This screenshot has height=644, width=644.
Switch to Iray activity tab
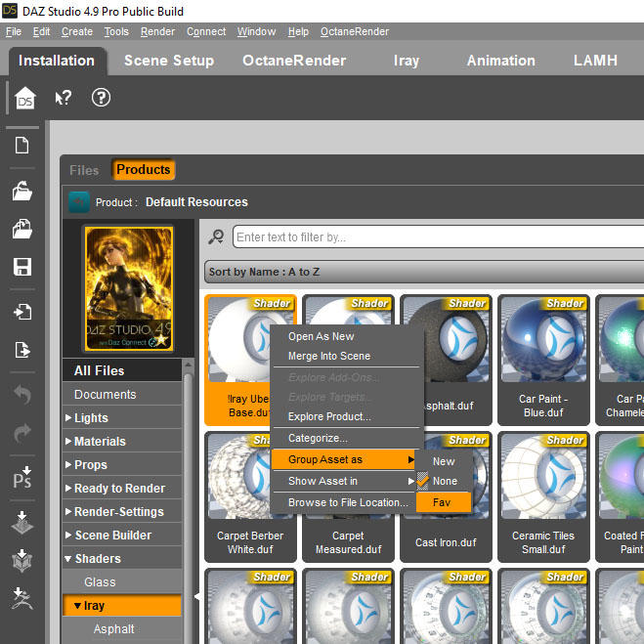tap(407, 61)
